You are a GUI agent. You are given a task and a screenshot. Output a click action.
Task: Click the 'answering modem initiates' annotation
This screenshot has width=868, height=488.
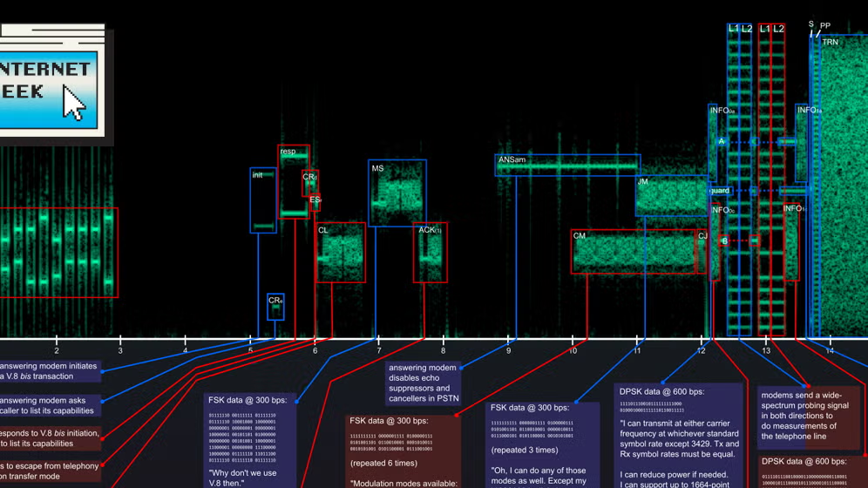coord(48,371)
